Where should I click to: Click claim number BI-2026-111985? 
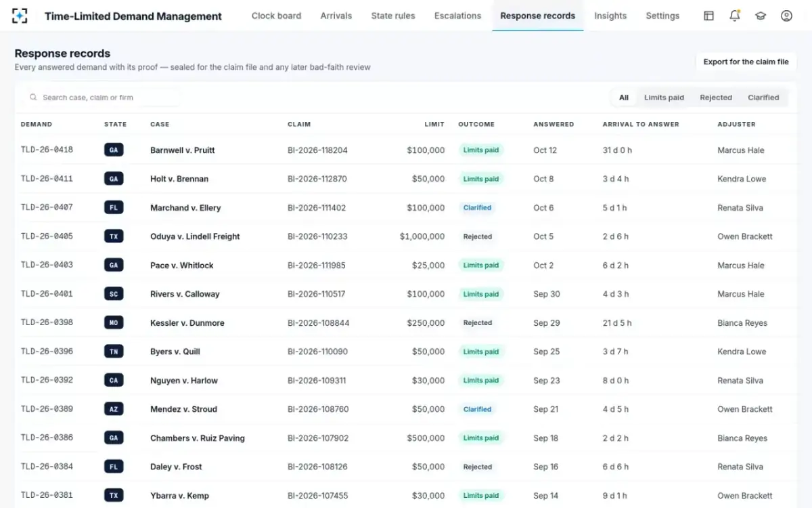317,266
